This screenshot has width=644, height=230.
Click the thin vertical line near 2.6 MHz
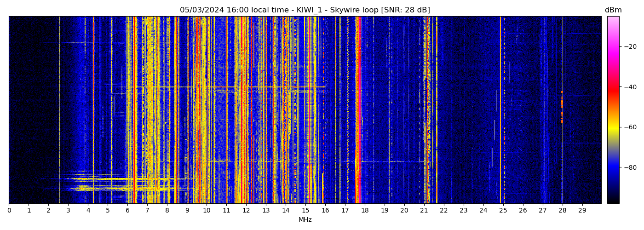(x=59, y=110)
